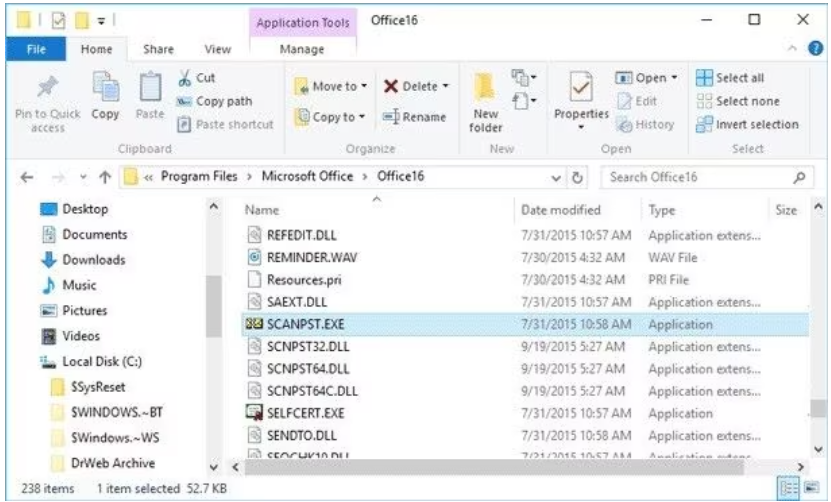Open the Easy access dropdown icon
831x502 pixels.
(524, 100)
